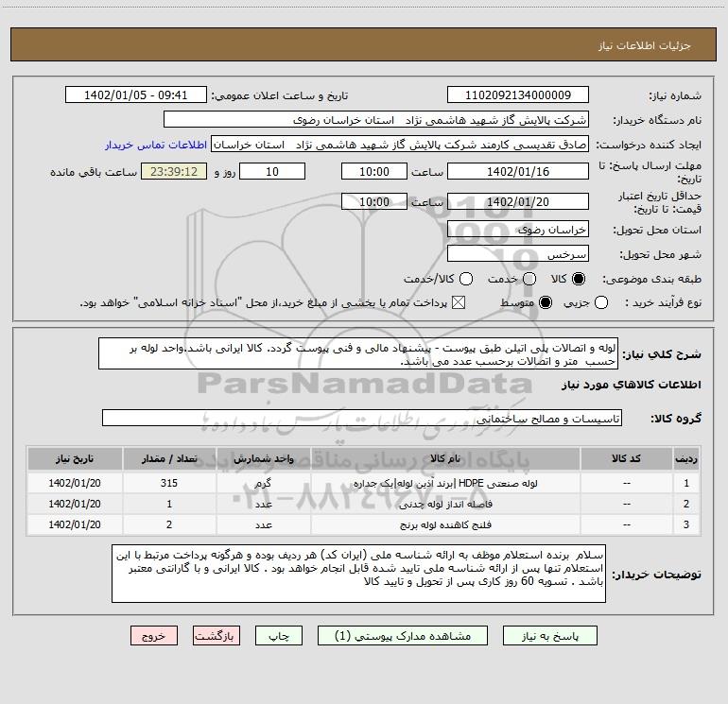728x704 pixels.
Task: Click quantity 1 in the فاصله انداز row
Action: tap(169, 504)
